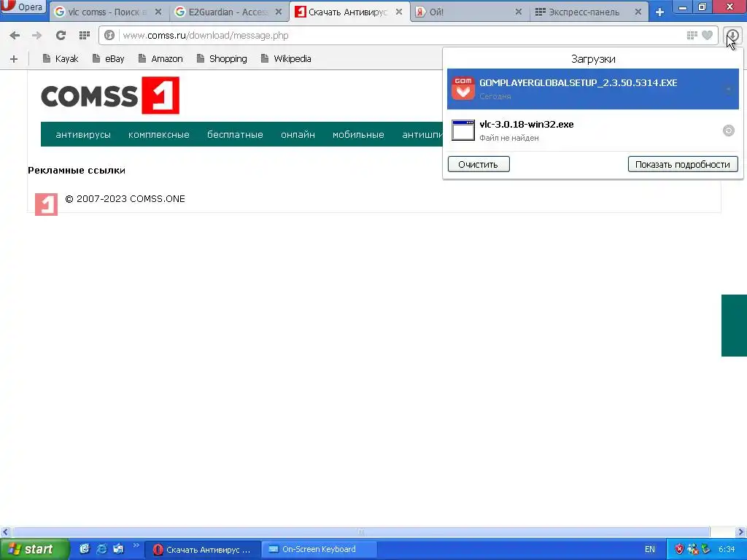Open the мобильные menu item

coord(358,135)
